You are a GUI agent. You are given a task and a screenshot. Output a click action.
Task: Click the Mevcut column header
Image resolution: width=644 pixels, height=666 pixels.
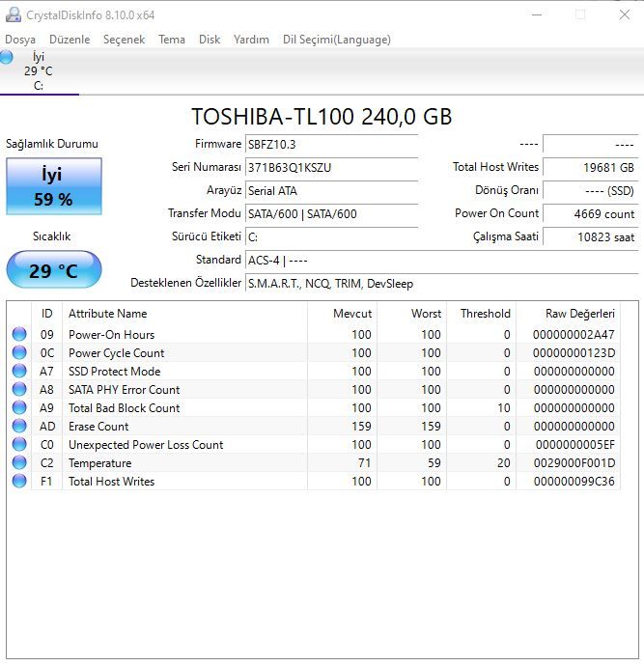[x=343, y=314]
